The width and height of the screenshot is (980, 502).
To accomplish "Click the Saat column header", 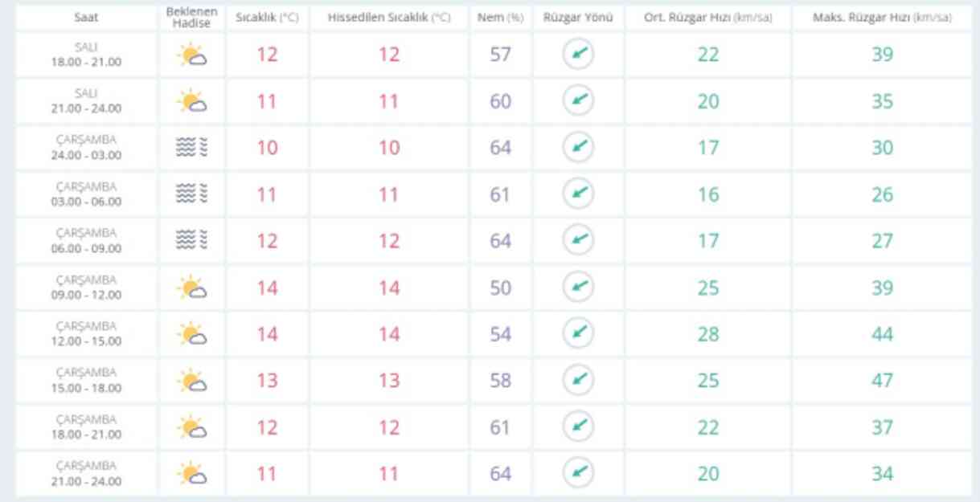I will coord(87,17).
